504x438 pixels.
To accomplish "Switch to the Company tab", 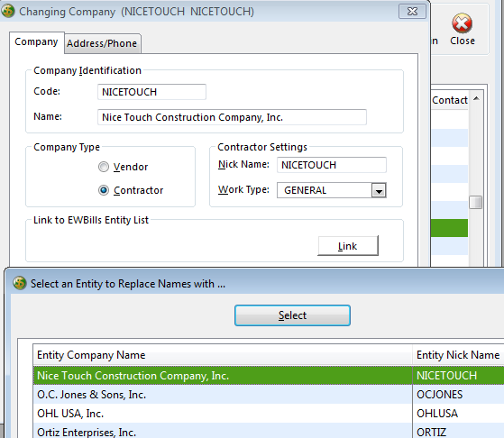I will pos(36,42).
